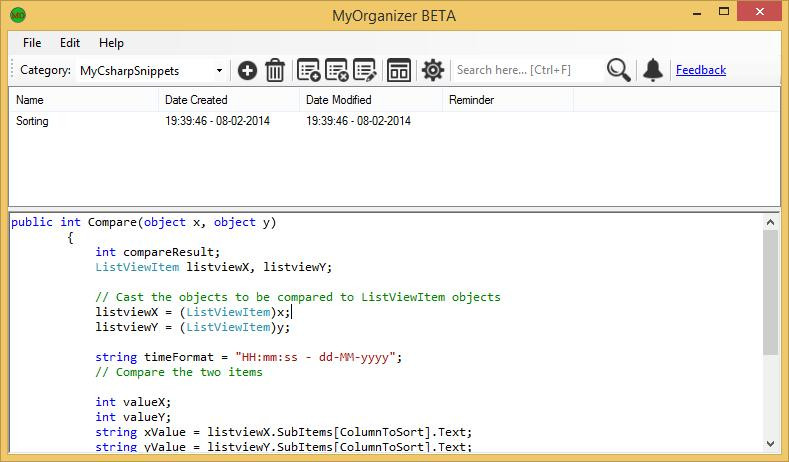Sort by the Name column header
The height and width of the screenshot is (462, 789).
[x=83, y=100]
